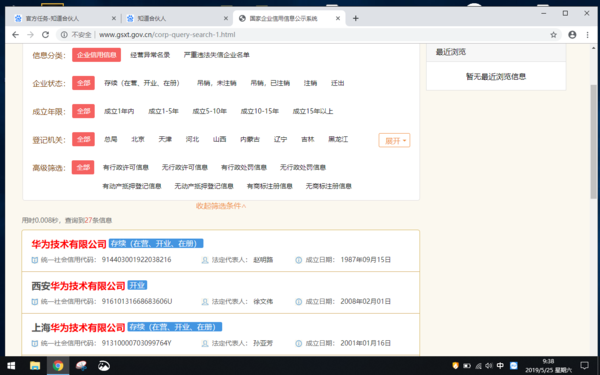Select the 国家企业信用信息公示系统 tab

point(288,18)
